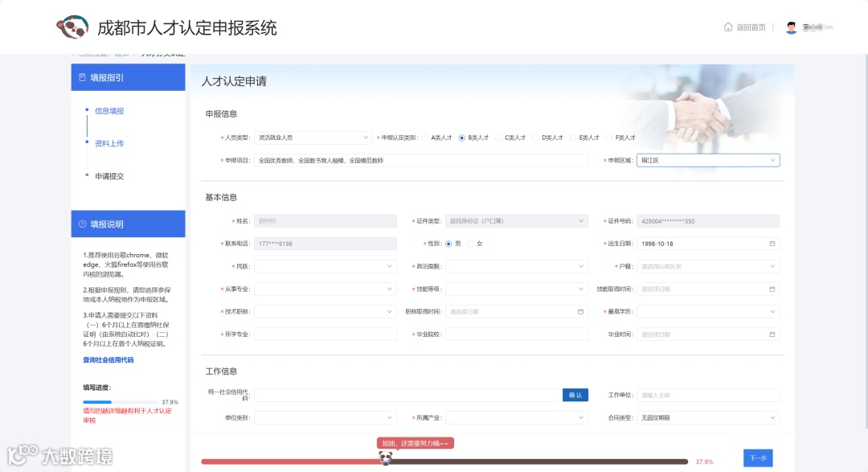The image size is (868, 472).
Task: Click the home icon beside 返回首页
Action: pyautogui.click(x=728, y=27)
